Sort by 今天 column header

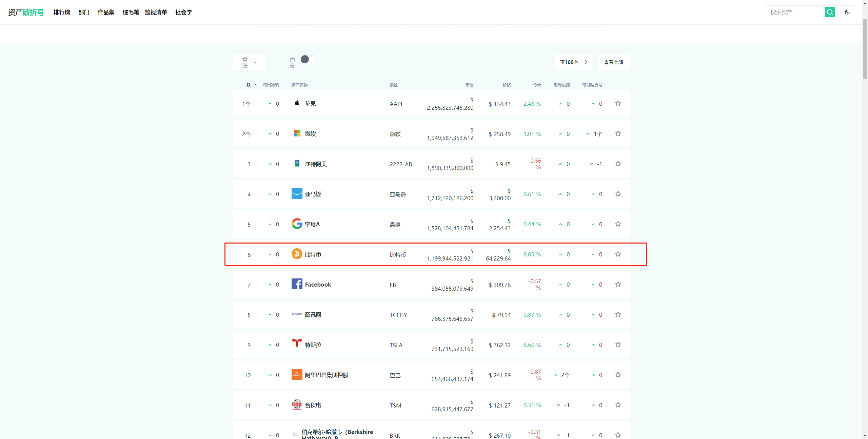click(537, 85)
